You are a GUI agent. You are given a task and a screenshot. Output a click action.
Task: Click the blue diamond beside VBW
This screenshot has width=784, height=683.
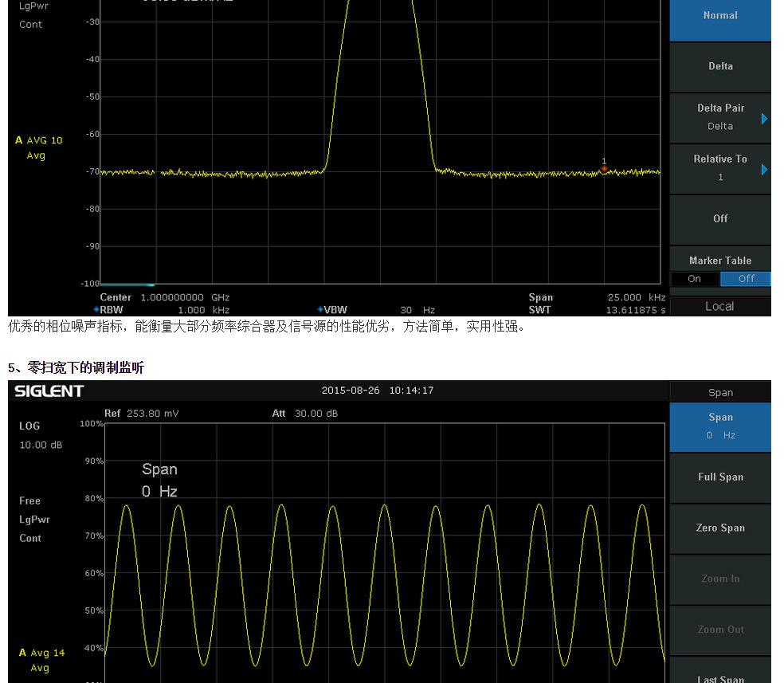pos(320,310)
